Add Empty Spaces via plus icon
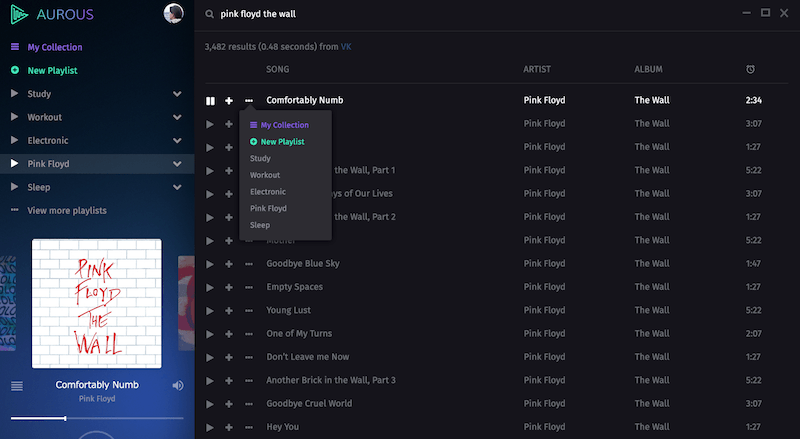 [229, 287]
